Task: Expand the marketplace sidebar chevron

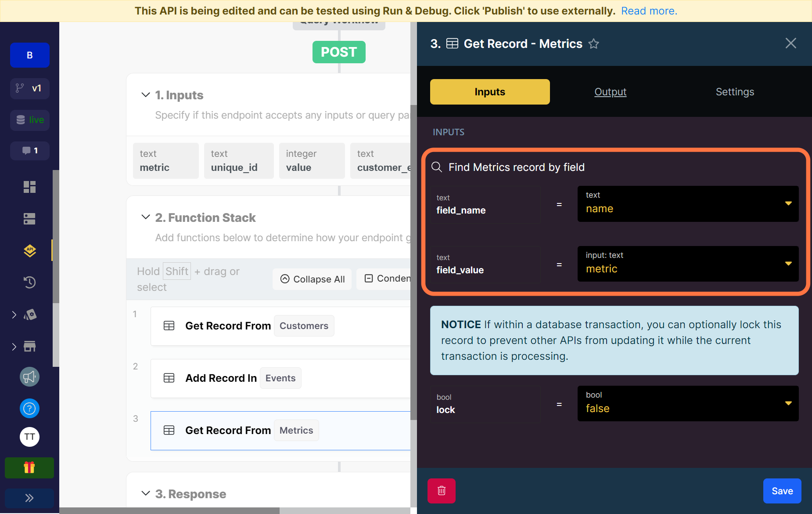Action: (14, 347)
